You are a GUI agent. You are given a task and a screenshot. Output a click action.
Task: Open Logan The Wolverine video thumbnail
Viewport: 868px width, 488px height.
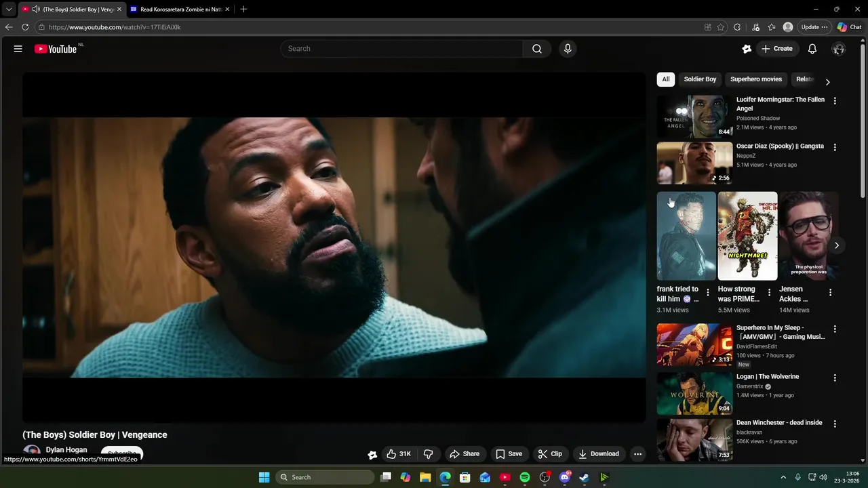(x=694, y=393)
